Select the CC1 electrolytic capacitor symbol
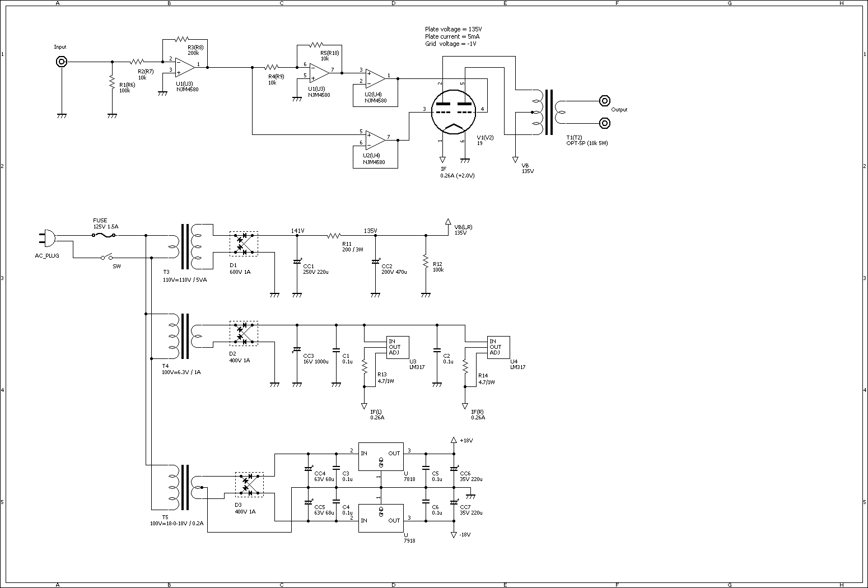868x588 pixels. tap(297, 262)
